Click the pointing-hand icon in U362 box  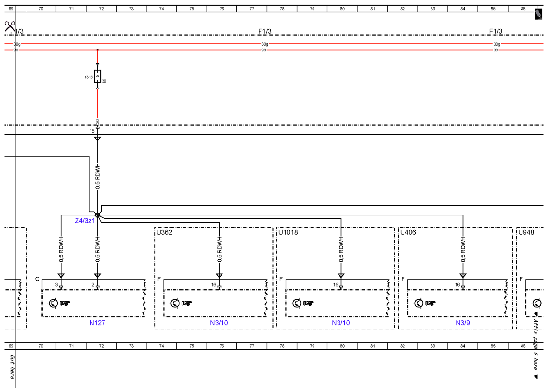(187, 303)
